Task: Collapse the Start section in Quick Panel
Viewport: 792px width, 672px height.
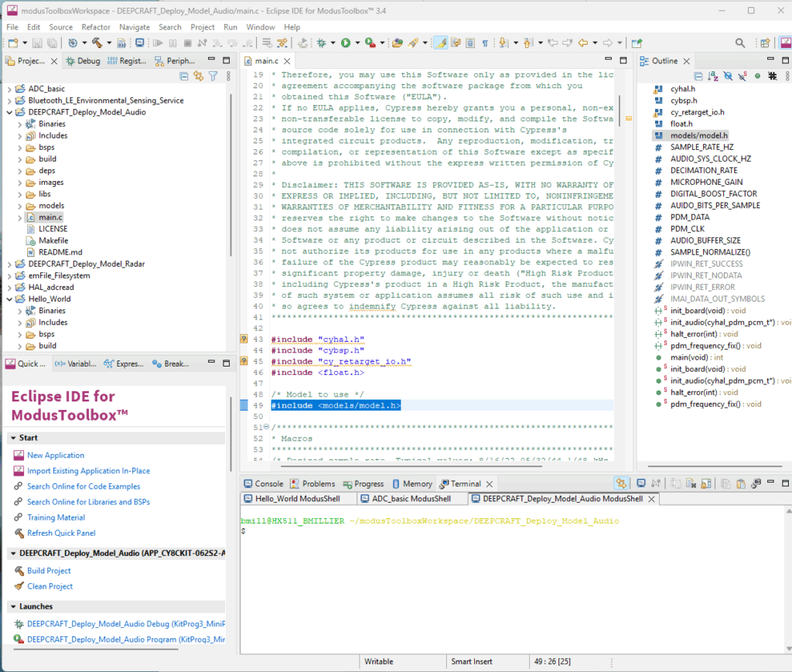Action: coord(13,438)
